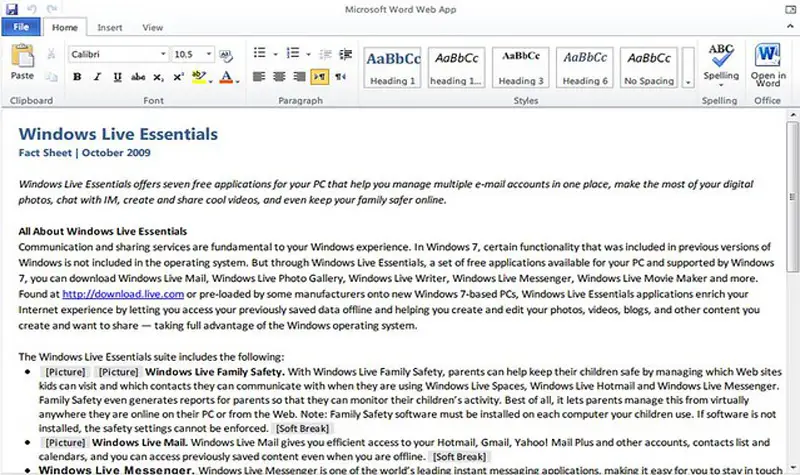The image size is (800, 475).
Task: Click the Decrease Indent icon
Action: [x=325, y=54]
